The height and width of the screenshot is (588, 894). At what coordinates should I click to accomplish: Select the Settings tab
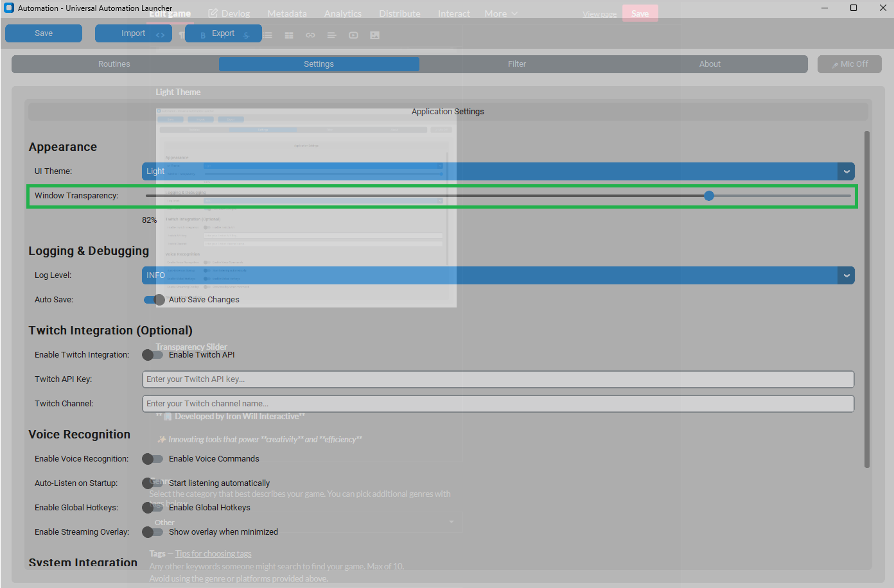[x=319, y=64]
